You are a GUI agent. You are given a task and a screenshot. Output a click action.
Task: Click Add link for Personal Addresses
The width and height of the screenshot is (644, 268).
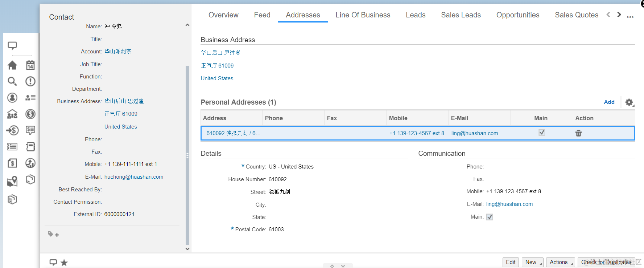pos(609,102)
